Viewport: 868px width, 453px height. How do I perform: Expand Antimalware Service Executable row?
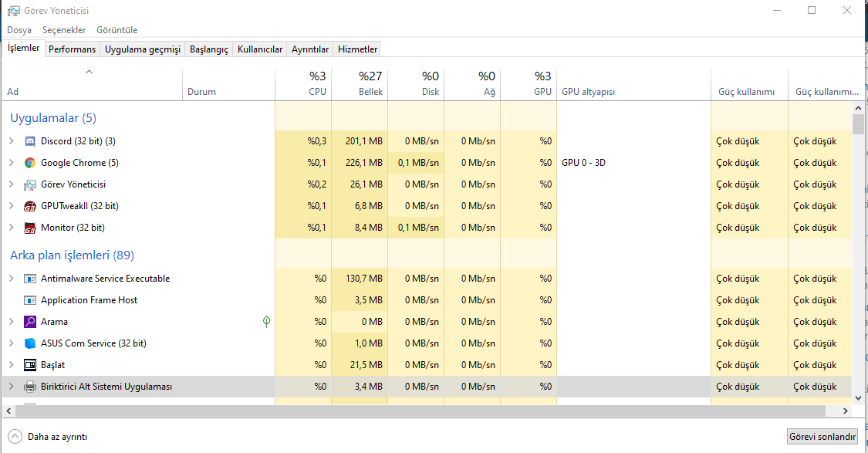pos(11,279)
